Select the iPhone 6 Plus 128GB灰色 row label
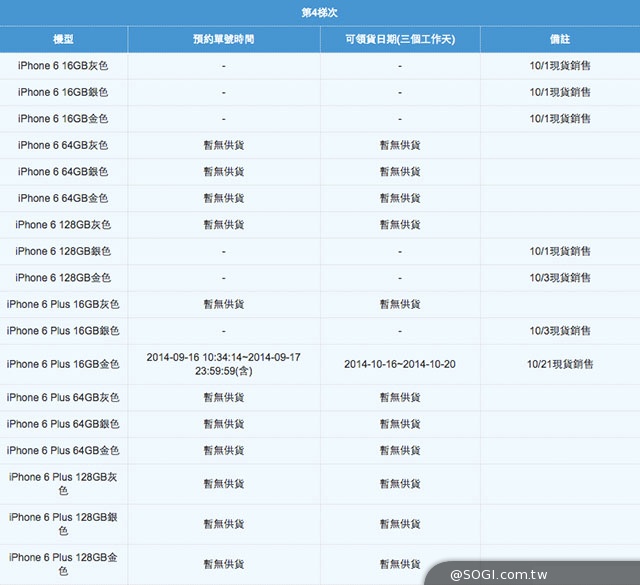 point(63,484)
